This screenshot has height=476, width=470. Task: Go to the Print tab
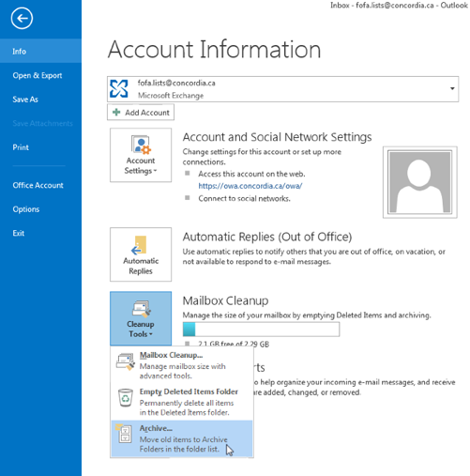pos(21,147)
